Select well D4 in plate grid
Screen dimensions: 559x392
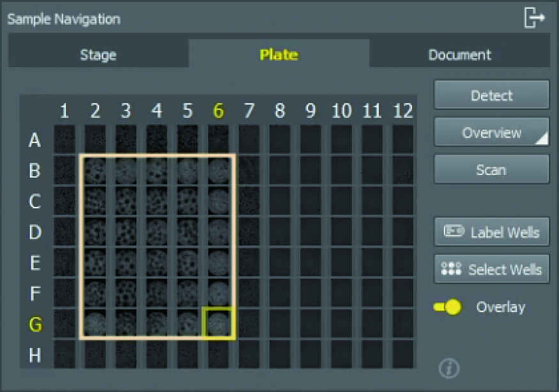pos(157,231)
